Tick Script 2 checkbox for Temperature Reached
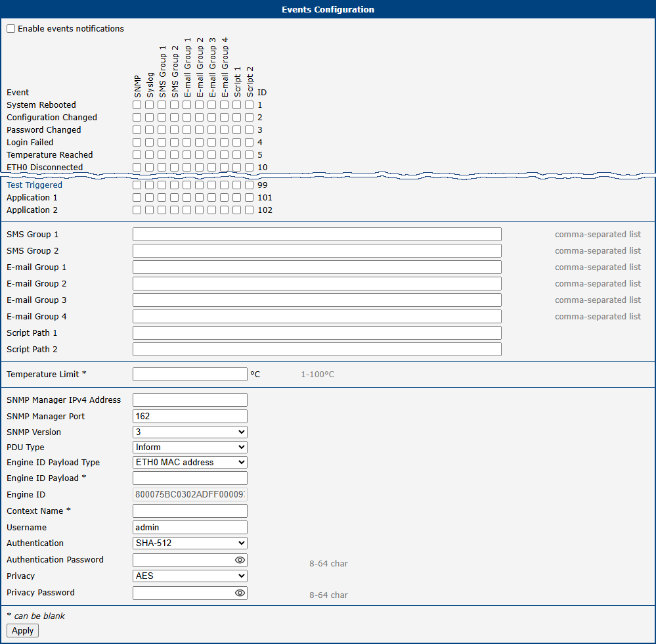The image size is (656, 644). [250, 155]
